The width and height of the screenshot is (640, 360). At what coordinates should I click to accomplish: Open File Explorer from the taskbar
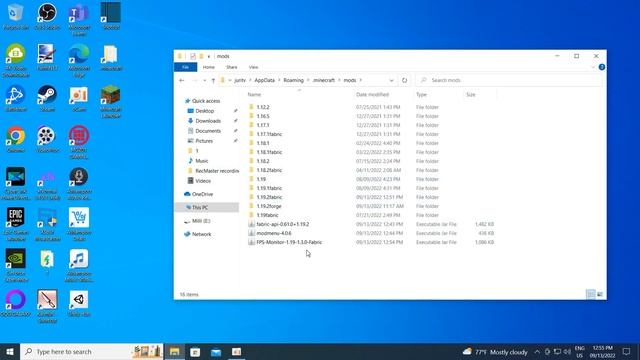[x=174, y=351]
